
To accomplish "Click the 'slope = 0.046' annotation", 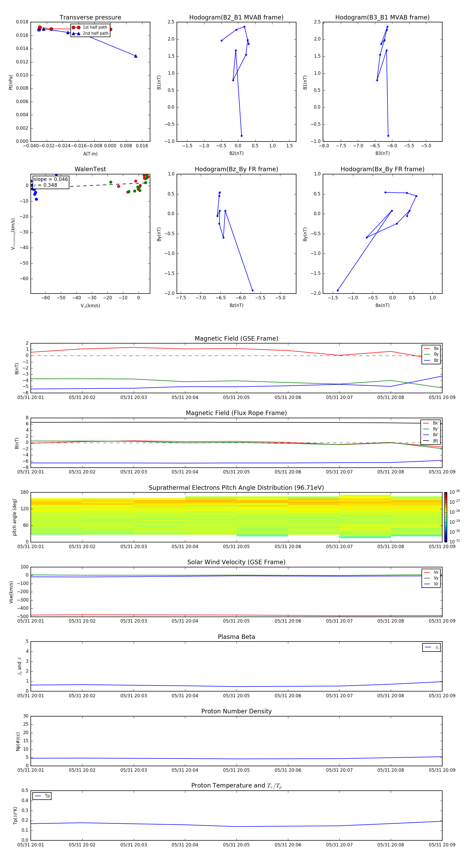I will [51, 179].
